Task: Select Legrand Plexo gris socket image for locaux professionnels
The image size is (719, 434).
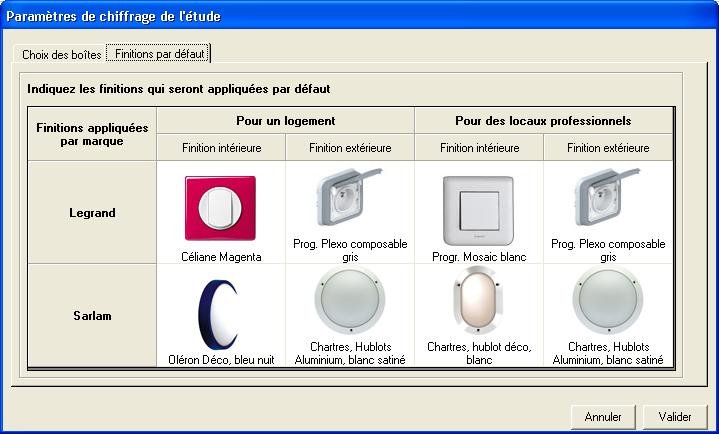Action: (x=608, y=198)
